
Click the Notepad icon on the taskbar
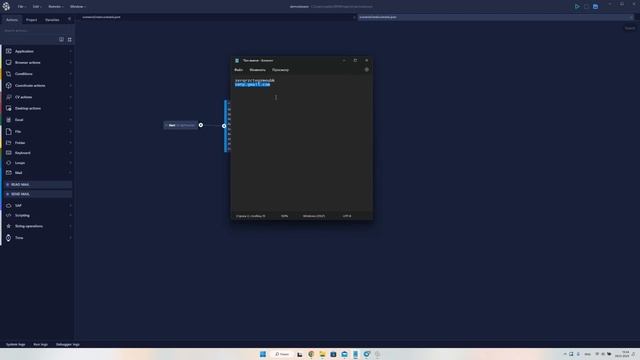pos(356,354)
